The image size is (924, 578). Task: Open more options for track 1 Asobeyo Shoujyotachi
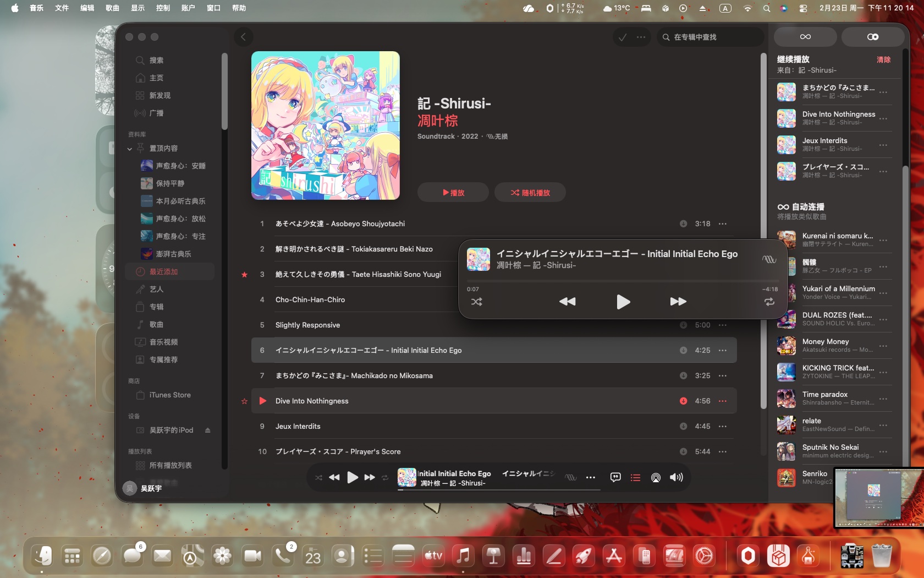723,223
